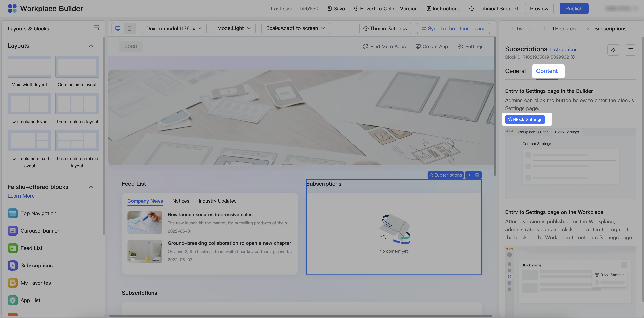Open Instructions link beside Subscriptions title

(x=564, y=50)
